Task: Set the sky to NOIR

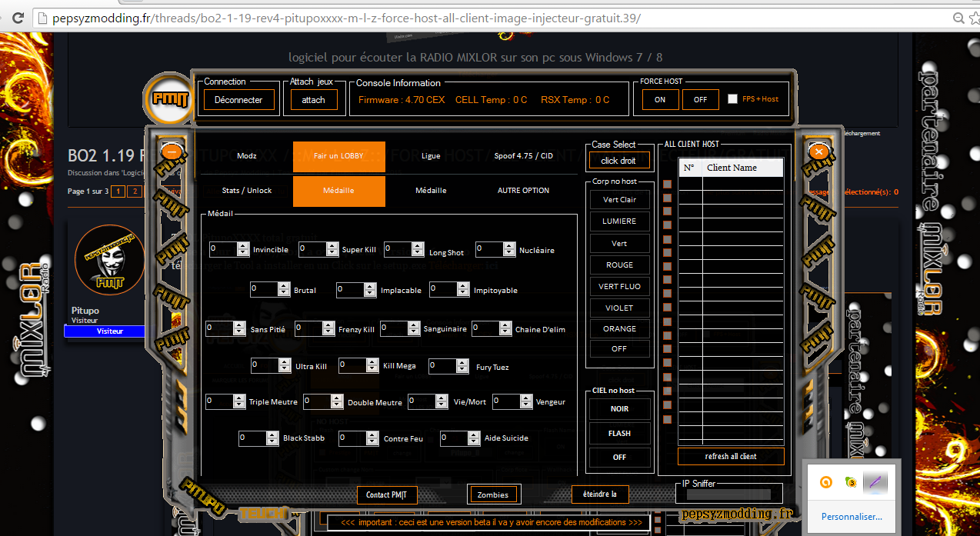Action: point(620,409)
